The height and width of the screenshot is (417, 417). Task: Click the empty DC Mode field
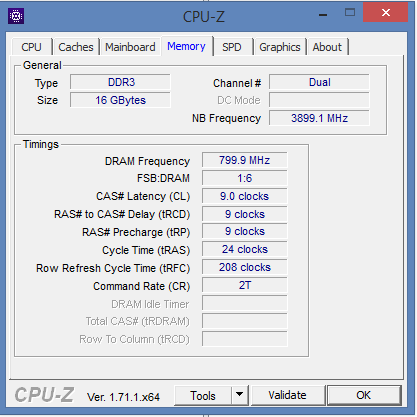coord(319,100)
